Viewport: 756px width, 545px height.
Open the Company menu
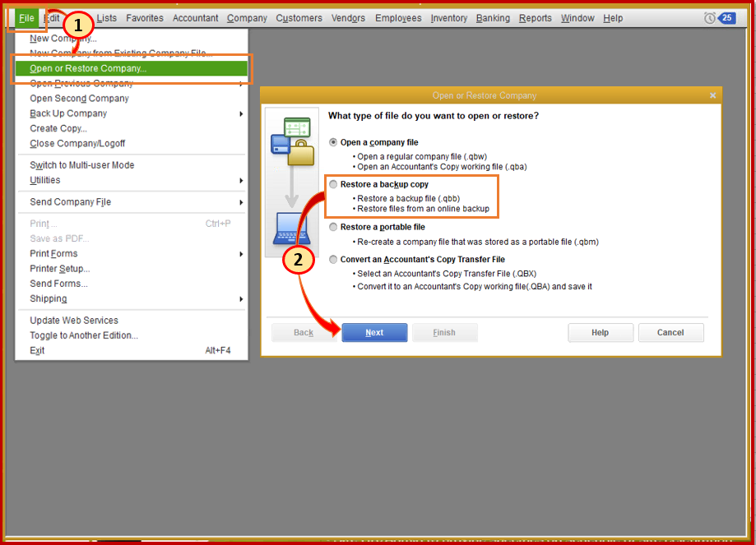point(247,18)
